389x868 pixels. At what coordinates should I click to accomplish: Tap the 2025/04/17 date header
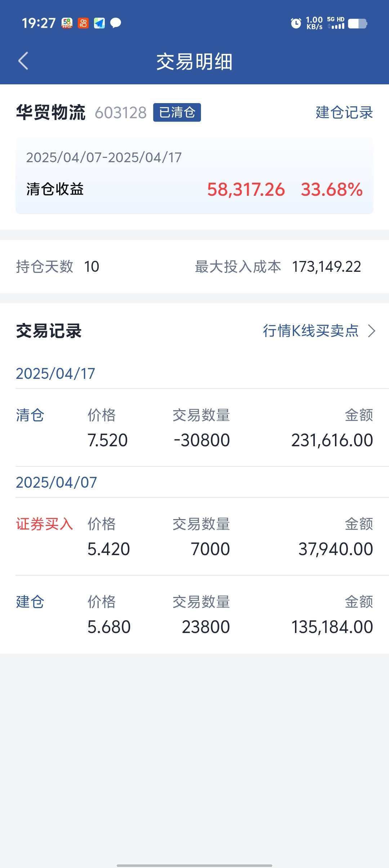(55, 373)
